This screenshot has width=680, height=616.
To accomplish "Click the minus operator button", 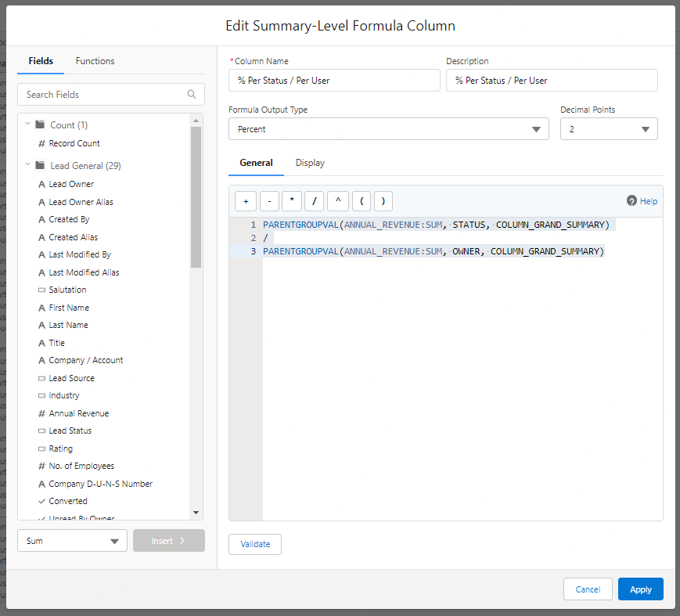I will [x=269, y=201].
